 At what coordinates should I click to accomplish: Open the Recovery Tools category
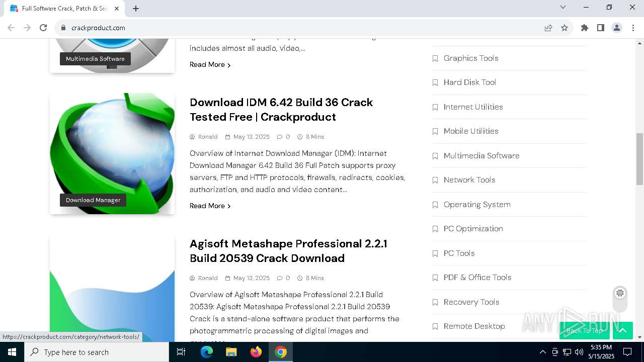471,302
